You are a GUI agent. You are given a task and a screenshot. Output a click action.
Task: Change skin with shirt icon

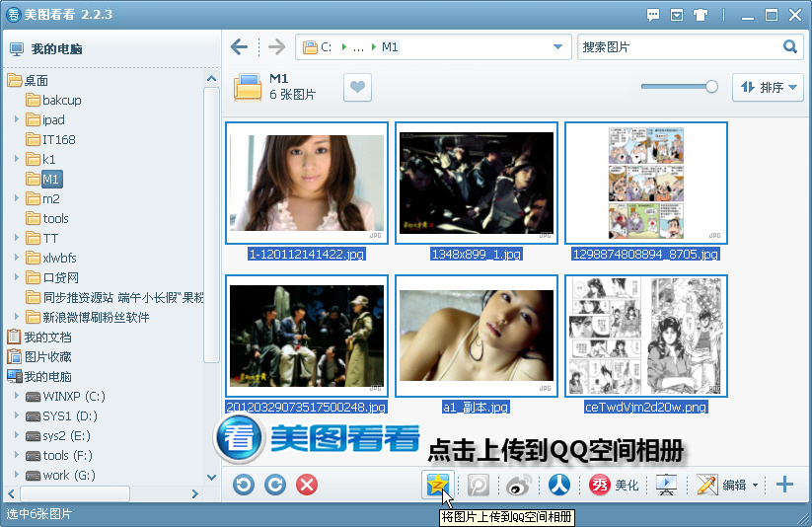click(x=701, y=15)
